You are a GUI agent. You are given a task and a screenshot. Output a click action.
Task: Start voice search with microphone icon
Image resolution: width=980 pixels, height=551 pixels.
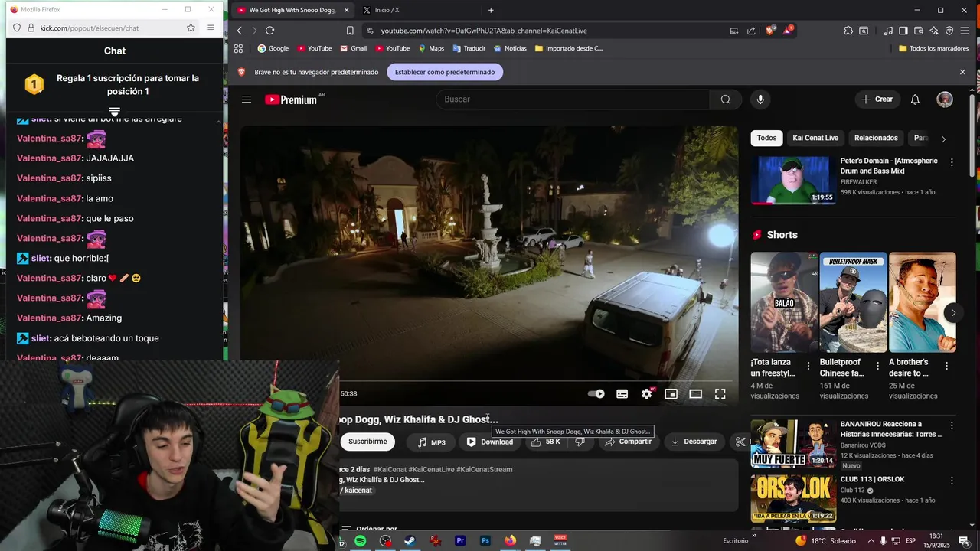[x=760, y=99]
